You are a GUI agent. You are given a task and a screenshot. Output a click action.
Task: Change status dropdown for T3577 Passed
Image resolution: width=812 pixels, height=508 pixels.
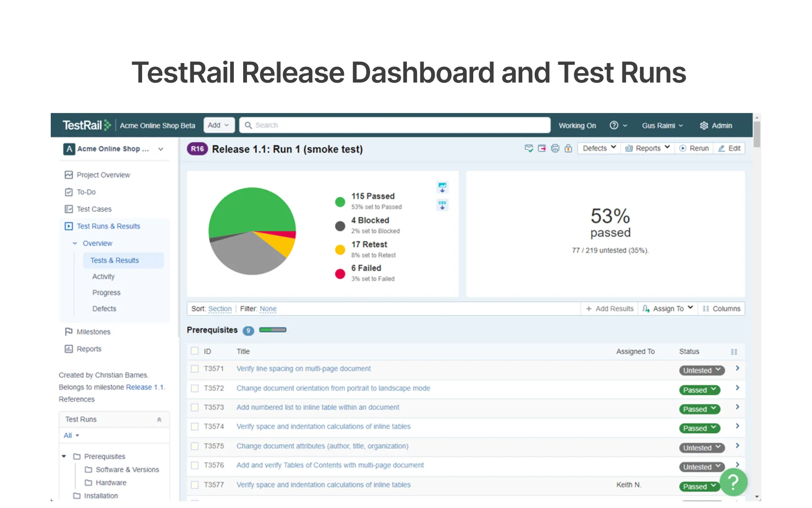point(700,486)
